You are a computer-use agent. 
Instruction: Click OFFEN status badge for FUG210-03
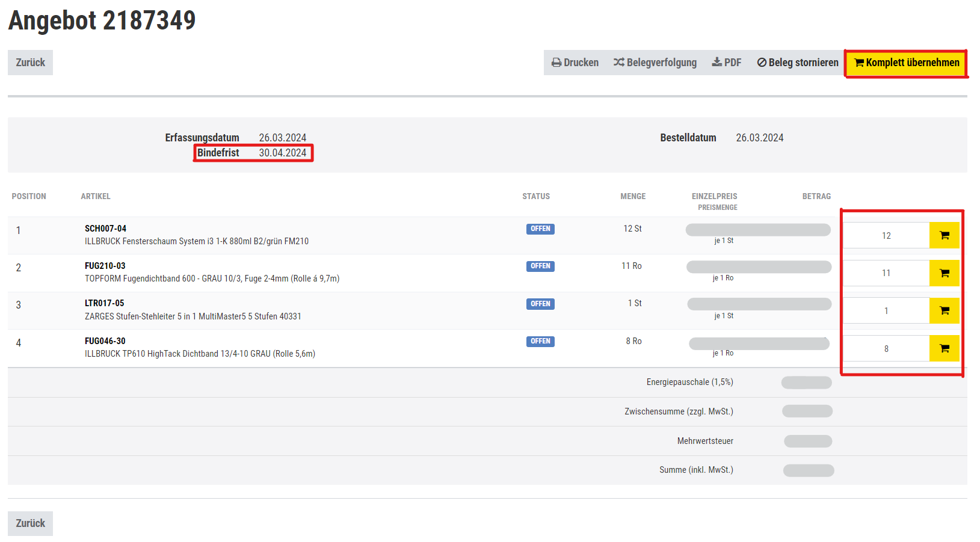point(540,266)
